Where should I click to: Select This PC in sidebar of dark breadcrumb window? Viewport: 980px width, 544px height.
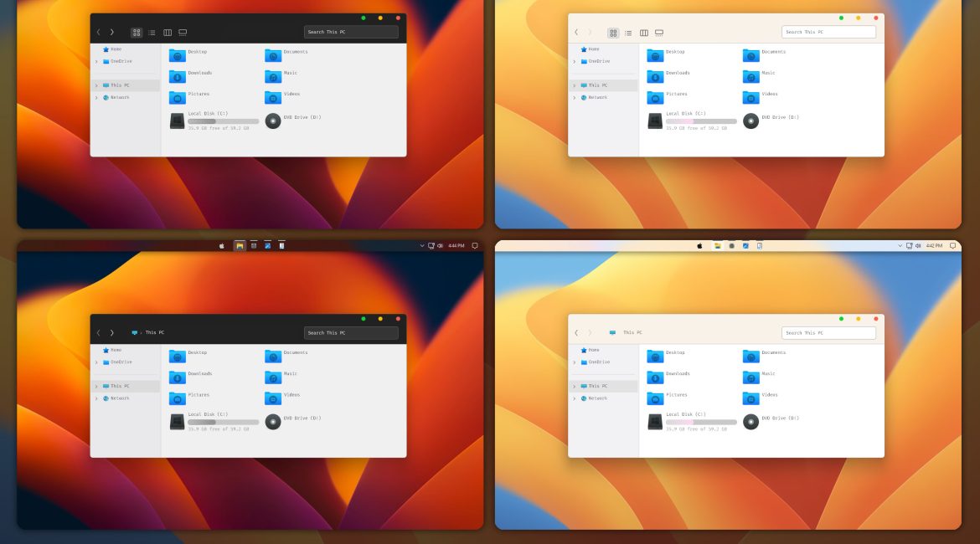point(120,386)
